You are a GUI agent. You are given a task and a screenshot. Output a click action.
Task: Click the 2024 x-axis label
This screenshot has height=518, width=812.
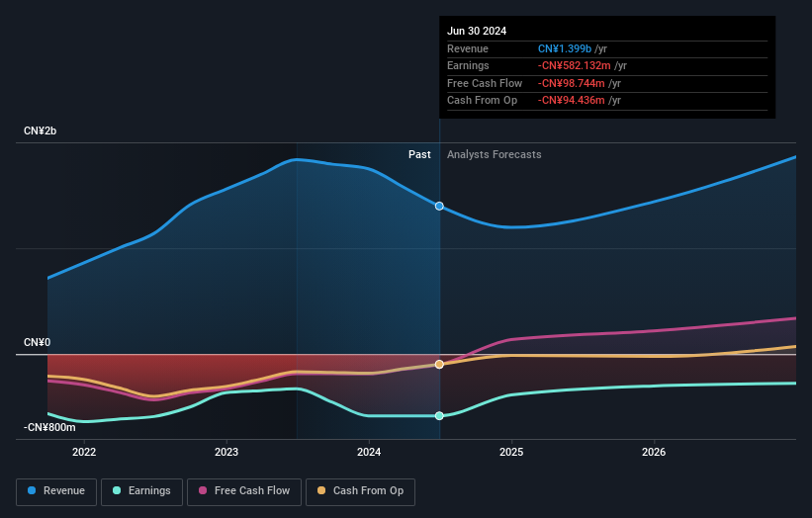click(x=369, y=452)
